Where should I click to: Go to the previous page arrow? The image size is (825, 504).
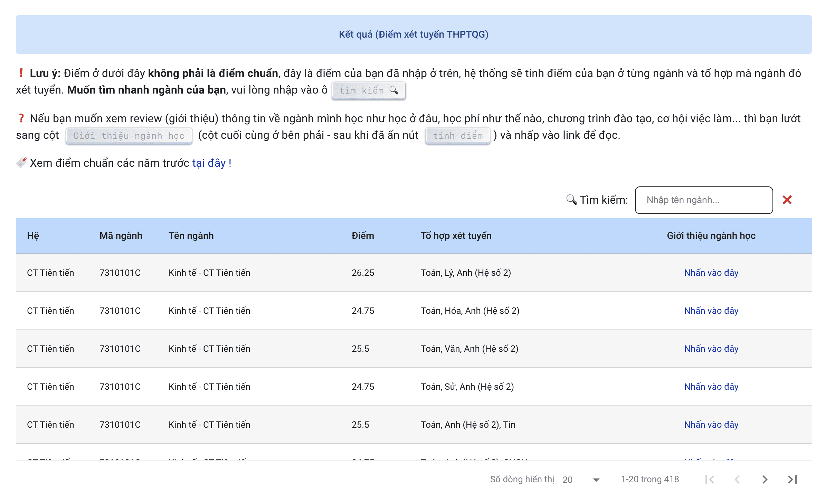coord(737,479)
